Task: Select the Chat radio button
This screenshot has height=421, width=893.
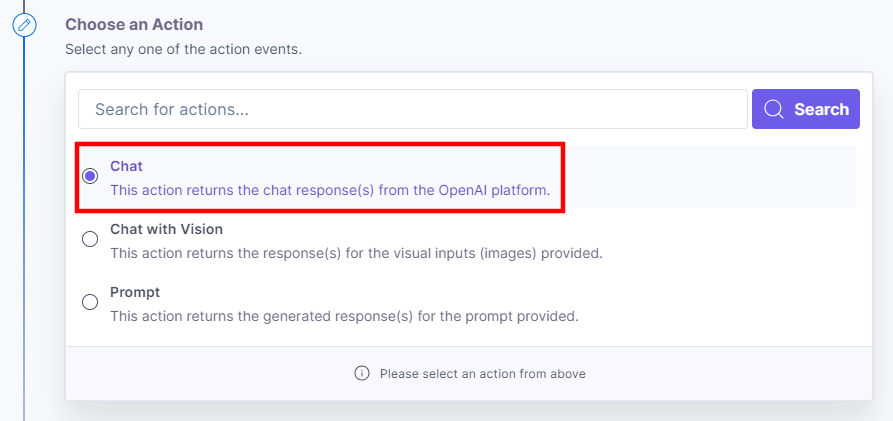Action: (90, 176)
